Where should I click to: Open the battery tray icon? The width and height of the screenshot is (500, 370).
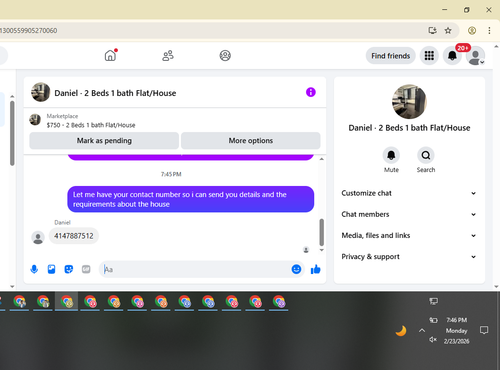[x=433, y=320]
